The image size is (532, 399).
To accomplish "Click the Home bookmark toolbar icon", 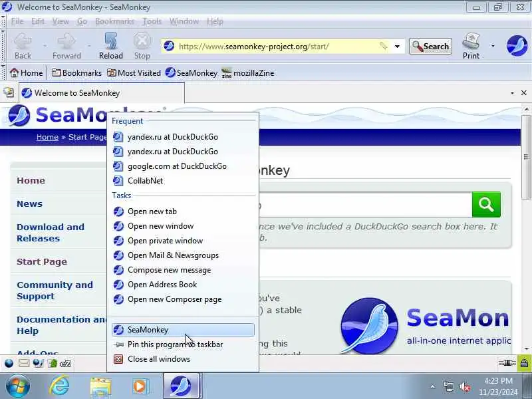I will point(27,73).
